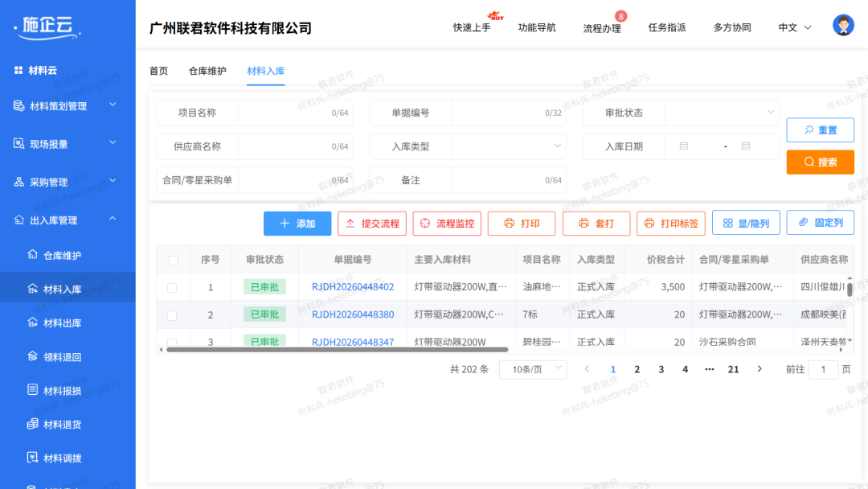868x489 pixels.
Task: Open 流程办理 in the top menu
Action: [602, 28]
